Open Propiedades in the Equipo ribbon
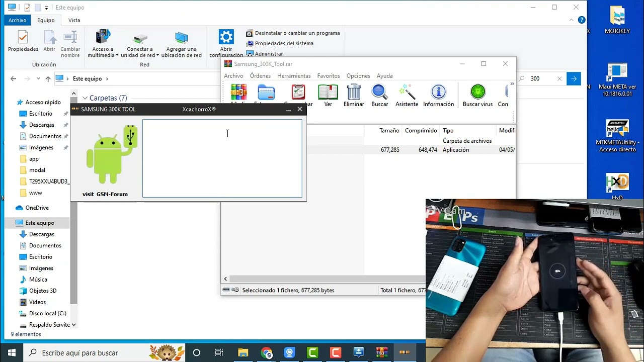Image resolution: width=644 pixels, height=362 pixels. [x=23, y=41]
